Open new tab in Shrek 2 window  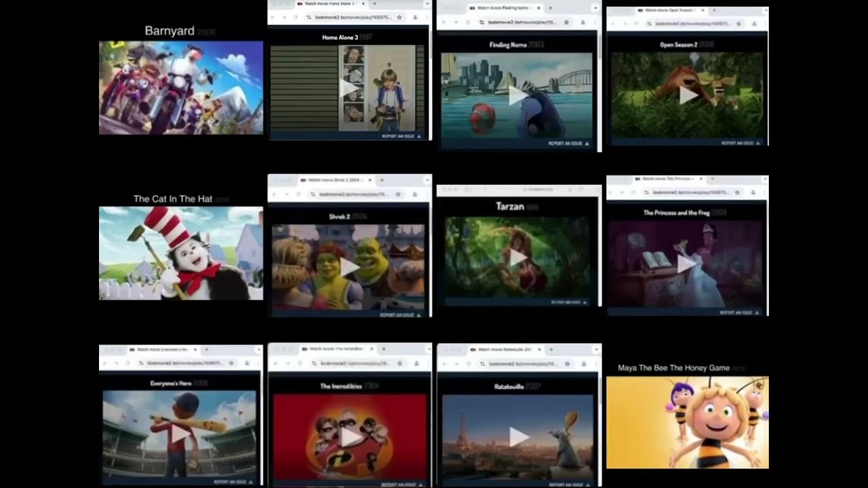(381, 180)
